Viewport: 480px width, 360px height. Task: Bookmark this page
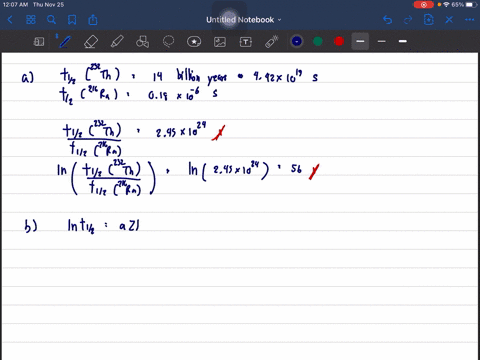(72, 20)
